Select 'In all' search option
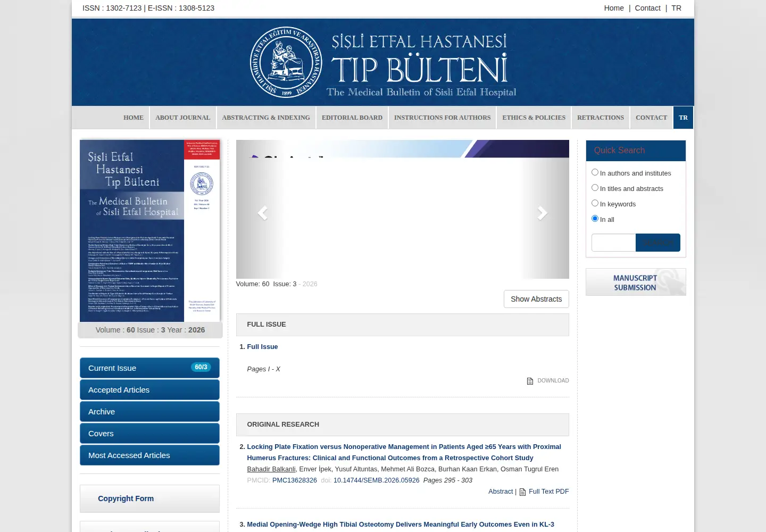Viewport: 766px width, 532px height. (x=595, y=219)
